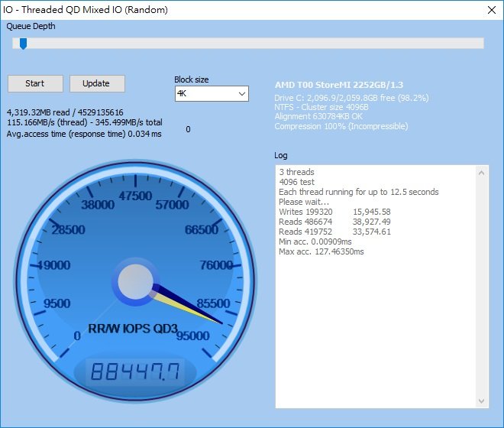Click the 'AMD T00 StoreMI 2252GB/1.3' drive title
The height and width of the screenshot is (428, 504).
coord(339,85)
